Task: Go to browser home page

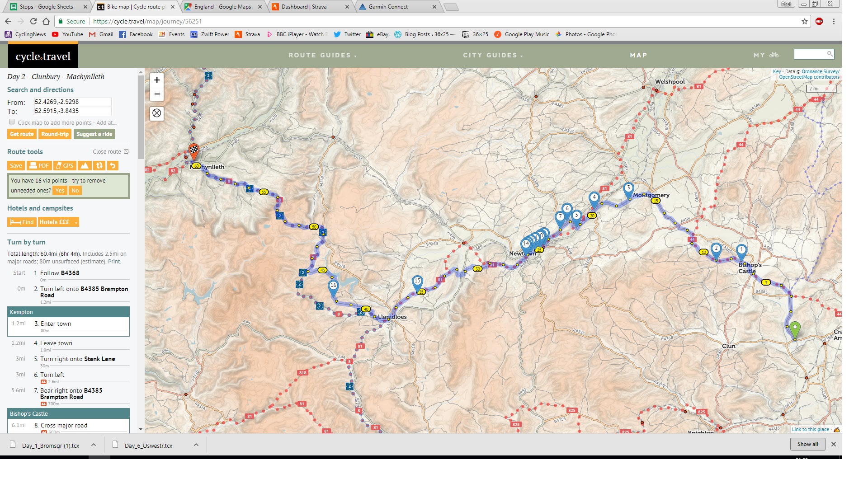Action: coord(46,21)
